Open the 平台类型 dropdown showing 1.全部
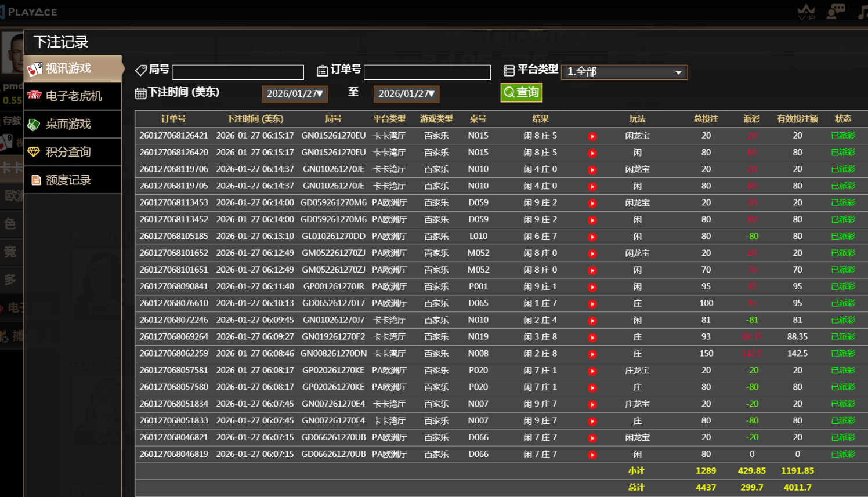The height and width of the screenshot is (497, 868). click(624, 72)
